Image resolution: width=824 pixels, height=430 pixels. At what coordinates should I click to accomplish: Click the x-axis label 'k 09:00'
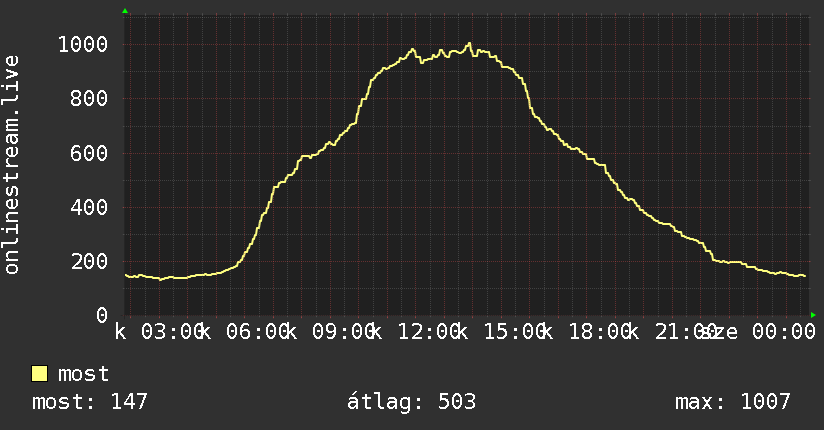click(x=331, y=332)
